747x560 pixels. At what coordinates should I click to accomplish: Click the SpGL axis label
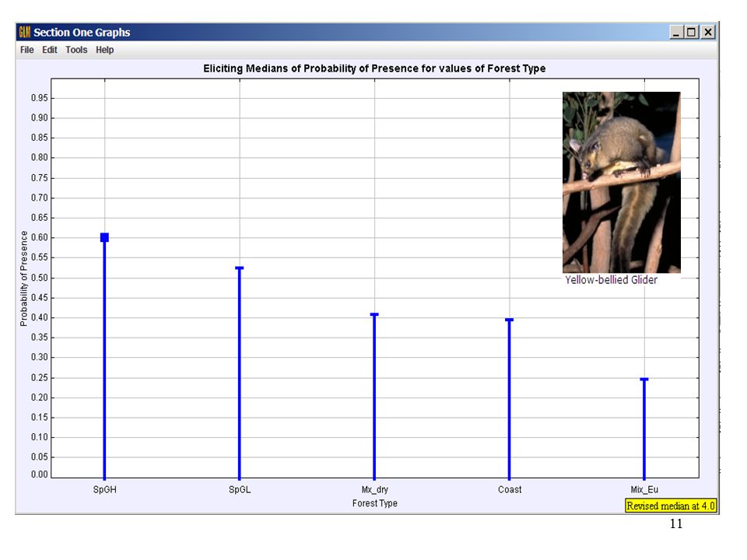click(240, 489)
